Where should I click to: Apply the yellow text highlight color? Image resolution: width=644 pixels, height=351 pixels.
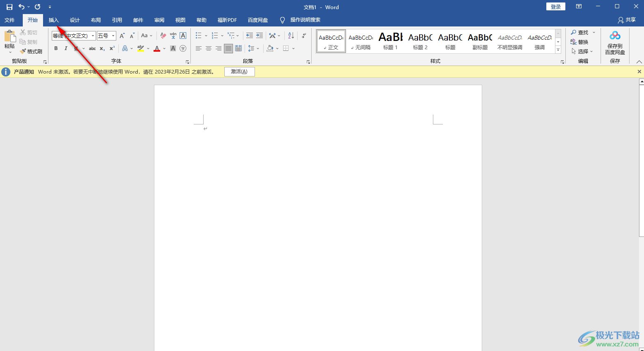pyautogui.click(x=141, y=48)
